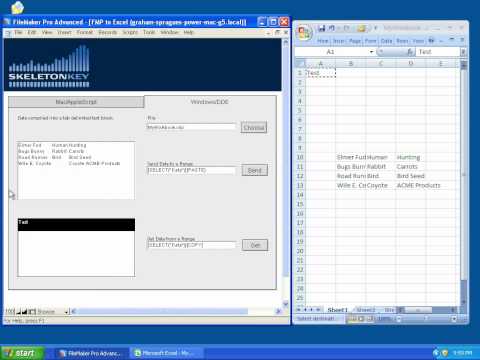Go to first sheet navigation arrow
The width and height of the screenshot is (480, 360).
coord(299,310)
